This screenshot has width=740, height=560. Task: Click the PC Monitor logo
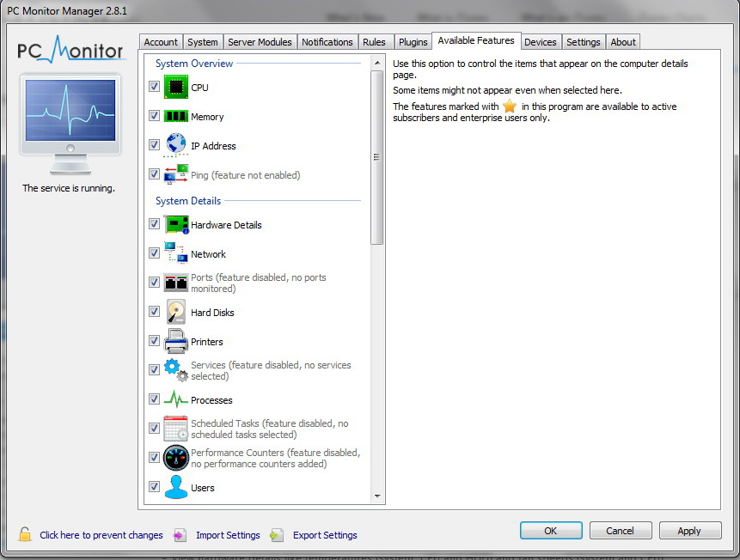point(70,49)
